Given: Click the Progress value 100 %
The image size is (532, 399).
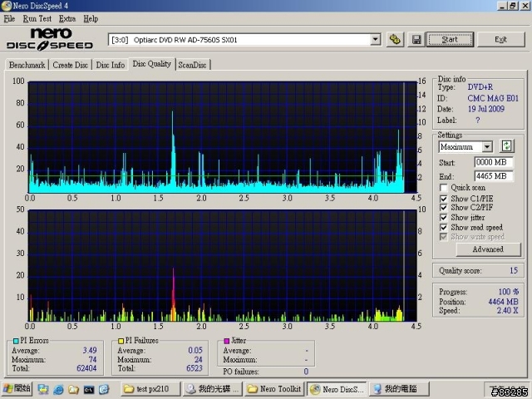Looking at the screenshot, I should (x=508, y=292).
